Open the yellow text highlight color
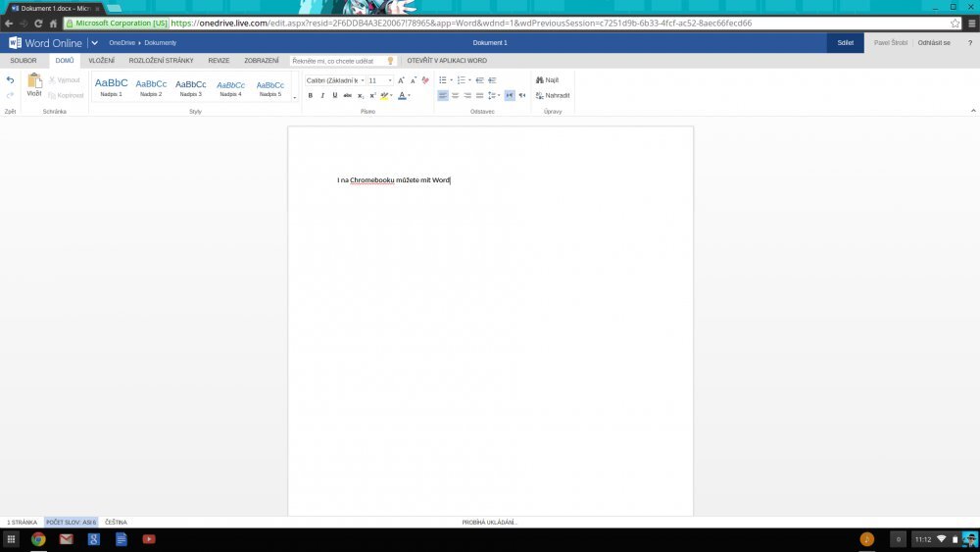980x552 pixels. point(384,95)
